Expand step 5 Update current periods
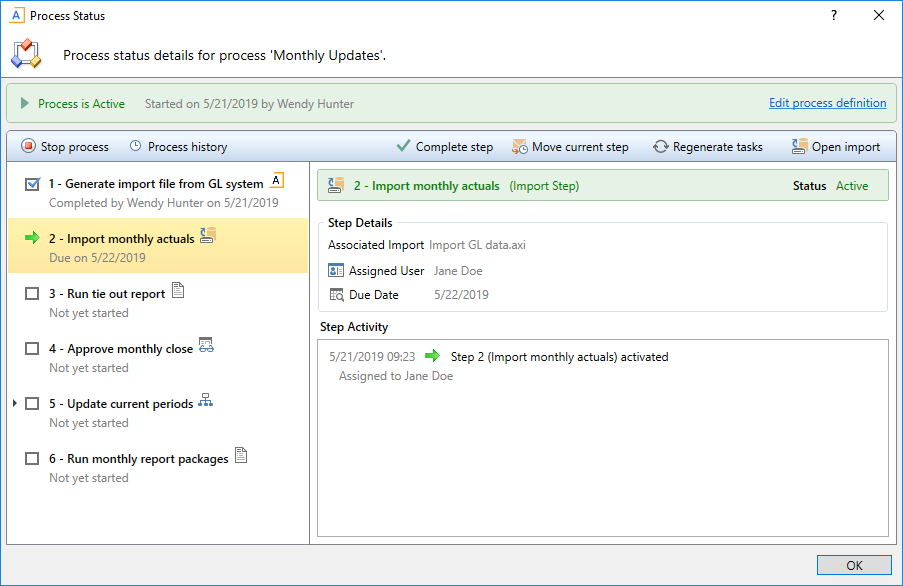This screenshot has height=586, width=903. pos(13,403)
